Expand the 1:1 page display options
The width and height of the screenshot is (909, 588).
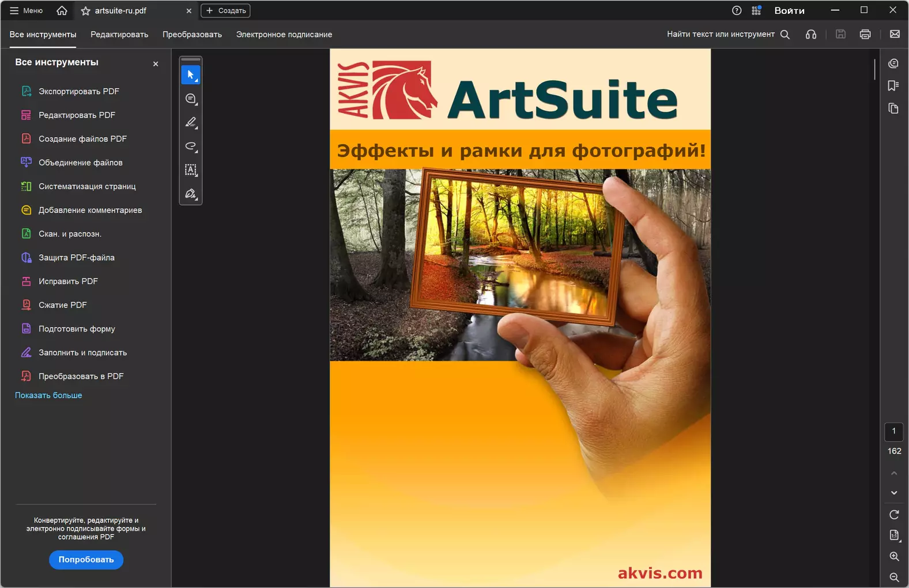pos(894,536)
